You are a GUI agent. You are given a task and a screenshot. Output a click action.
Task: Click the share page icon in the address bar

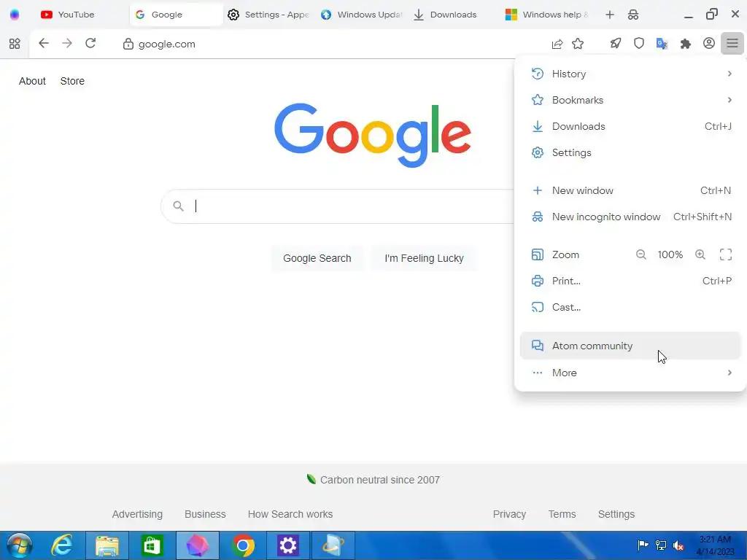click(557, 44)
